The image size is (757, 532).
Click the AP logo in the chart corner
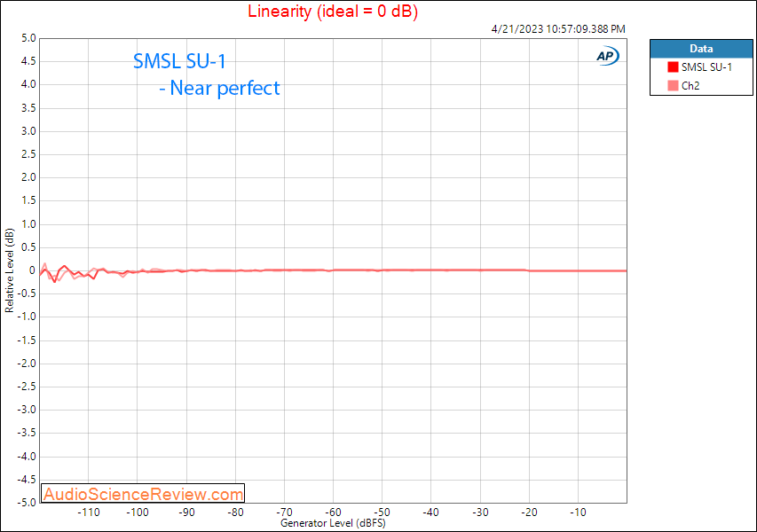[x=607, y=57]
